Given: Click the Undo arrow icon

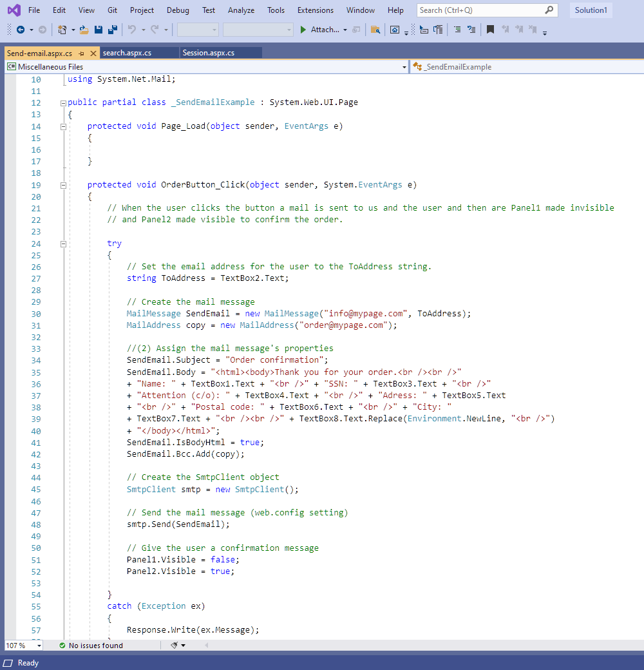Looking at the screenshot, I should 133,30.
